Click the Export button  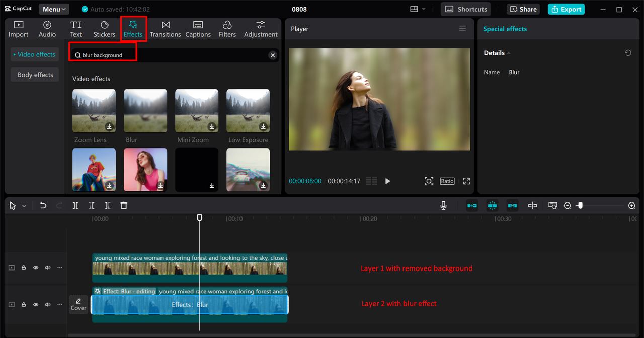(x=566, y=9)
